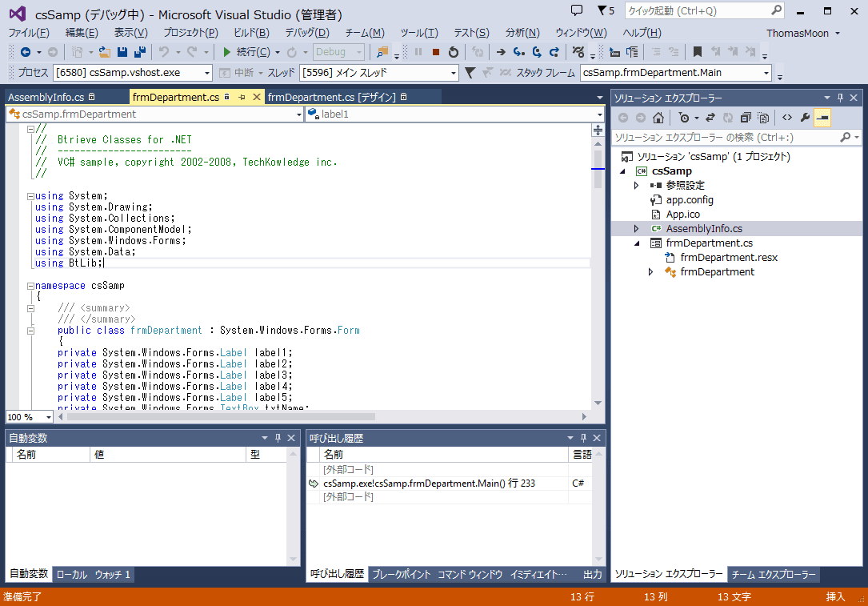This screenshot has height=606, width=868.
Task: Toggle auto-hide pin of Solution Explorer
Action: (x=840, y=98)
